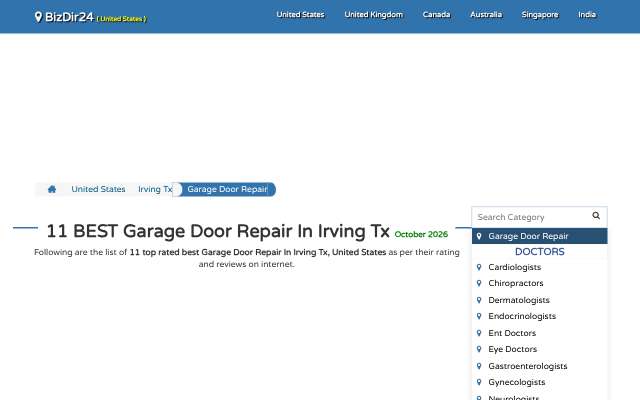Select Garage Door Repair sidebar category
Screen dimensions: 640x400
pos(540,236)
